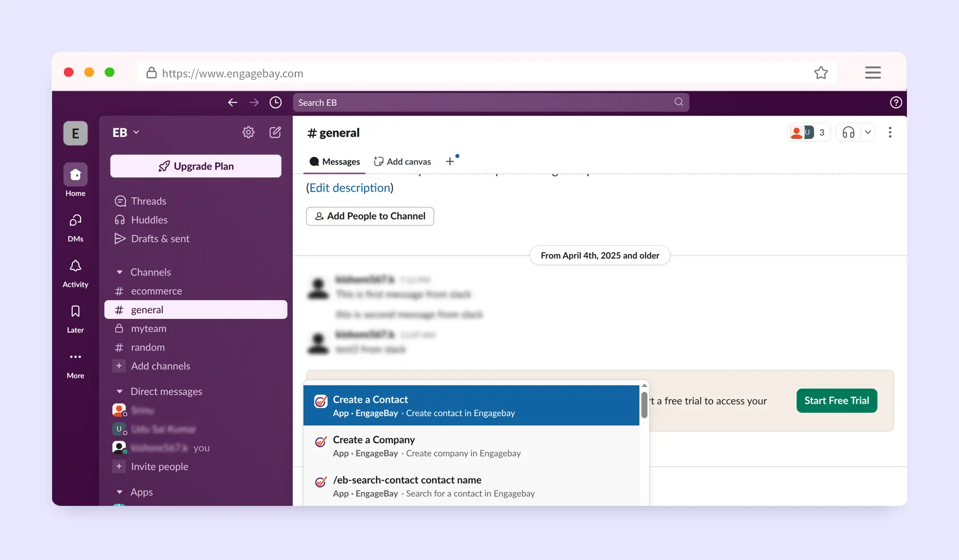Click the Start Free Trial button
The image size is (959, 560).
coord(836,400)
